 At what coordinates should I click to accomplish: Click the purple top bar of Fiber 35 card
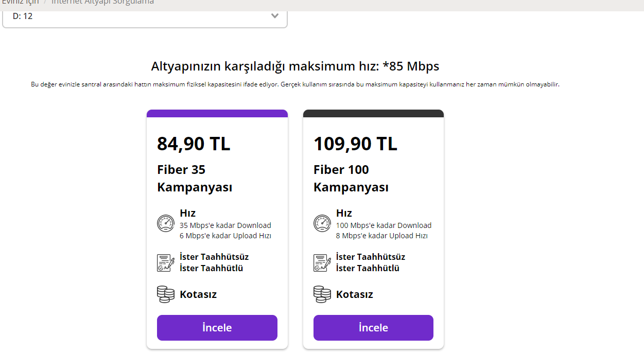tap(217, 113)
